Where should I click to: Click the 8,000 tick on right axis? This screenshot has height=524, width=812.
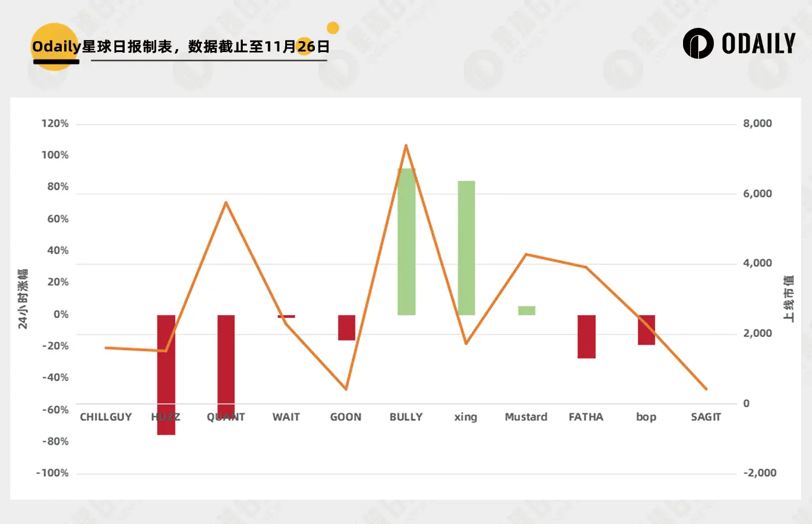click(x=757, y=124)
